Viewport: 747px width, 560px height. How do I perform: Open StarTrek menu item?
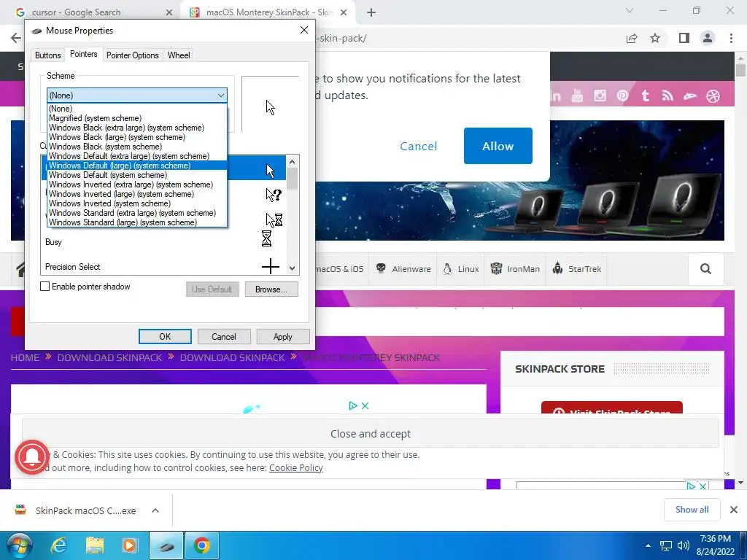point(576,269)
